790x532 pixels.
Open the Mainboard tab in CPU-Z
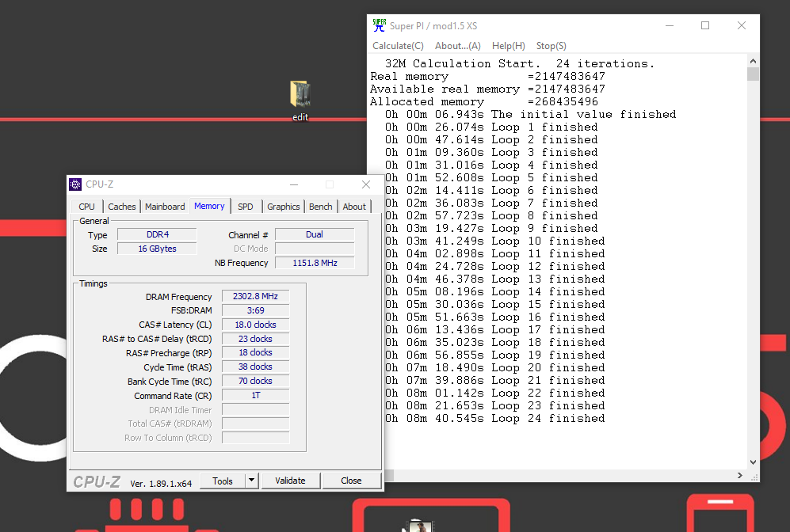tap(165, 207)
